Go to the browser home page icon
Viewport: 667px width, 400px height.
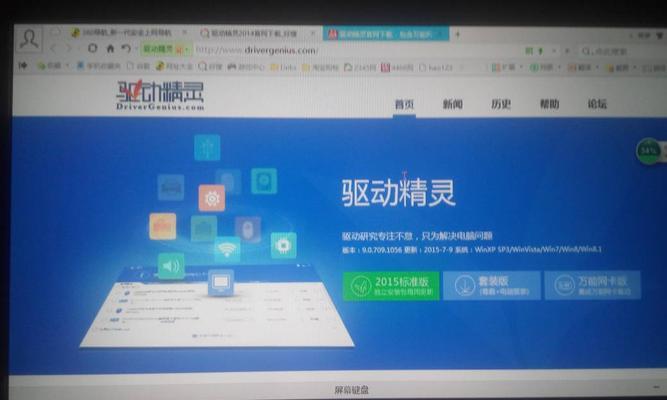click(x=110, y=49)
